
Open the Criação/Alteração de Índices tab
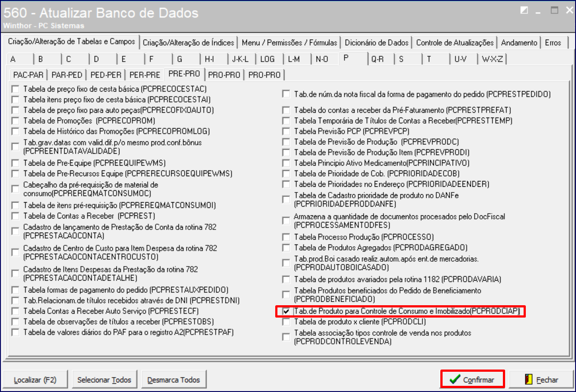[188, 43]
